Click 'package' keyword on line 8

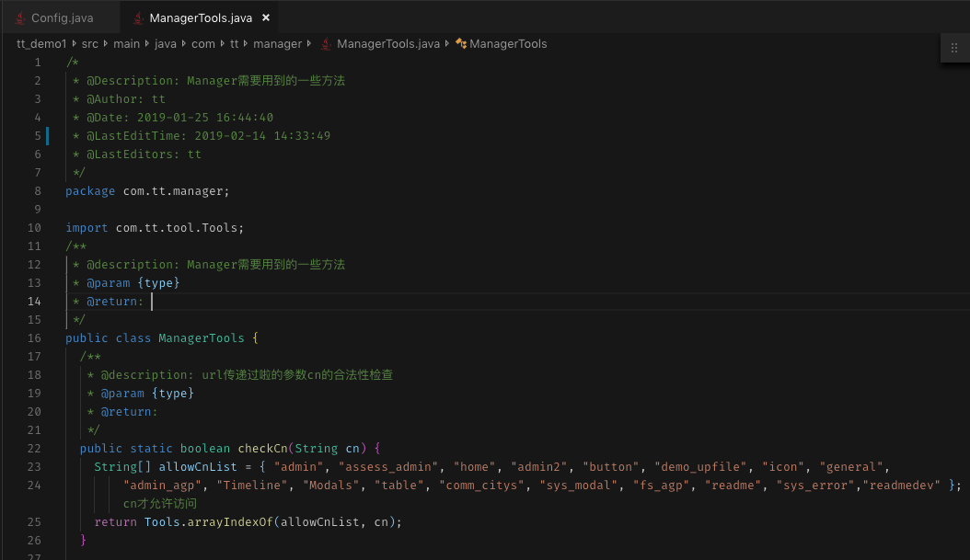point(90,191)
